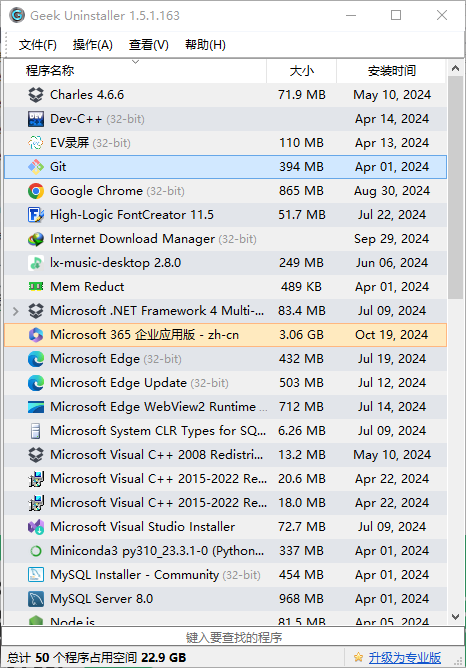This screenshot has height=668, width=466.
Task: Open the 操作(A) menu
Action: (92, 45)
